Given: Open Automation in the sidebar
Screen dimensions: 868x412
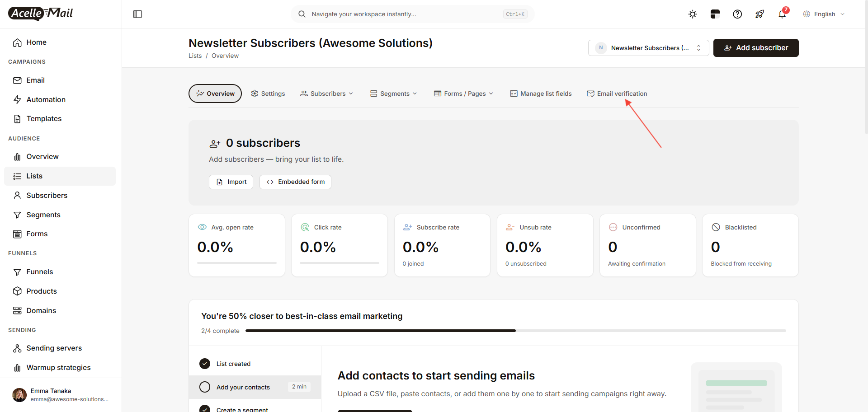Looking at the screenshot, I should (60, 99).
